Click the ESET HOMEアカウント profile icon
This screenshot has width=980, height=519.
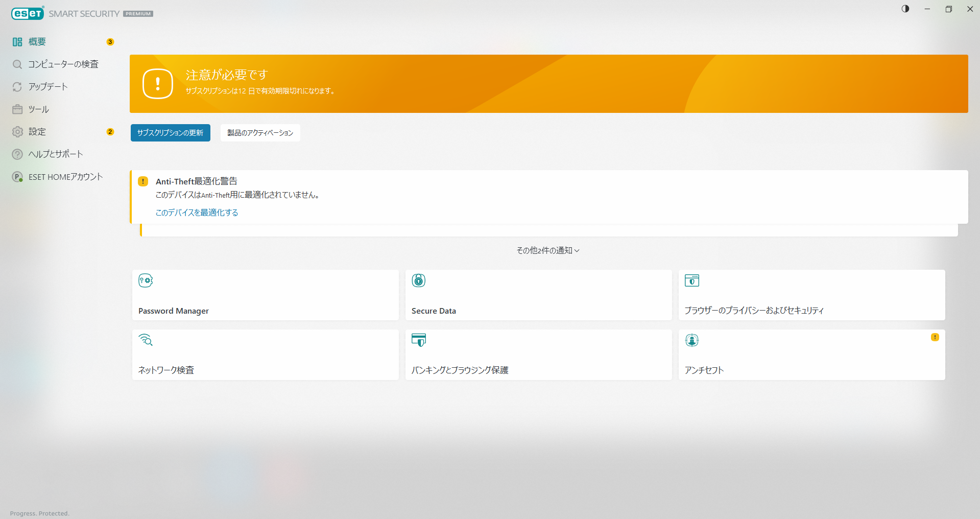coord(17,177)
